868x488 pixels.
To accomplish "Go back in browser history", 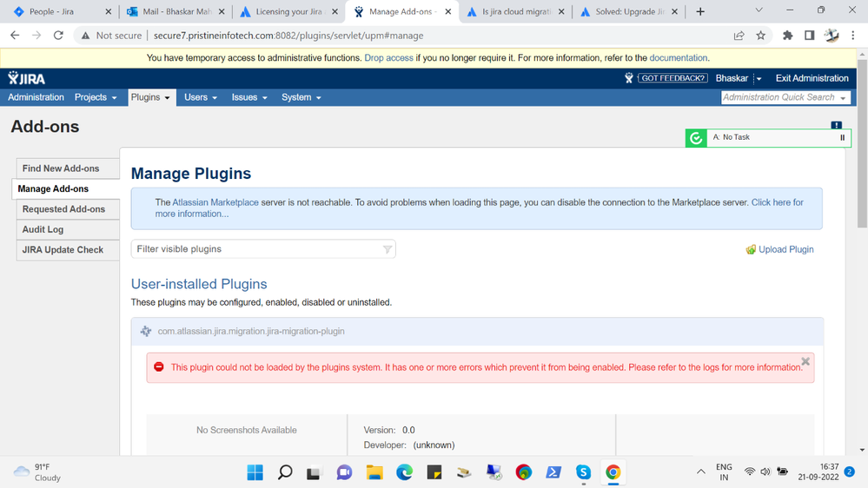I will click(15, 36).
